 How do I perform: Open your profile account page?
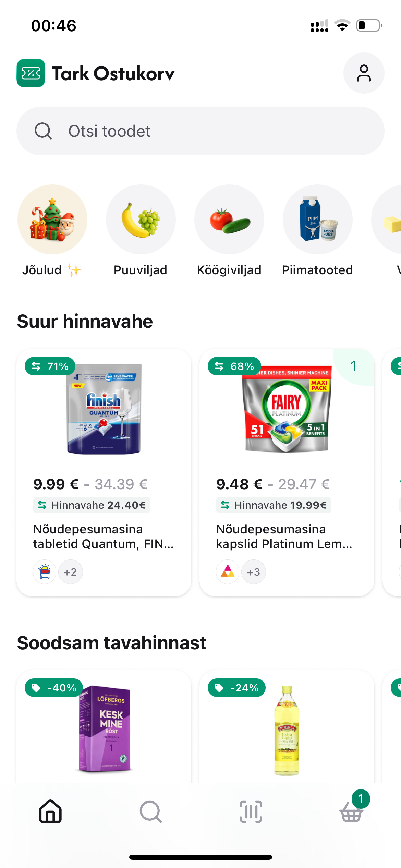[x=364, y=73]
